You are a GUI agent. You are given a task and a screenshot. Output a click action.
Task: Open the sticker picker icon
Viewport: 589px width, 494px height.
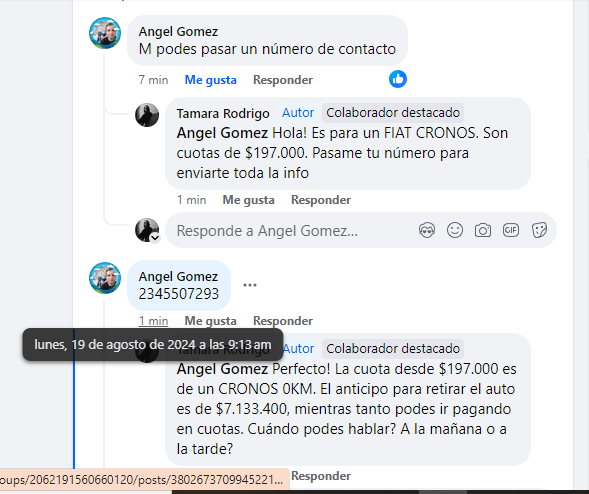pyautogui.click(x=539, y=230)
